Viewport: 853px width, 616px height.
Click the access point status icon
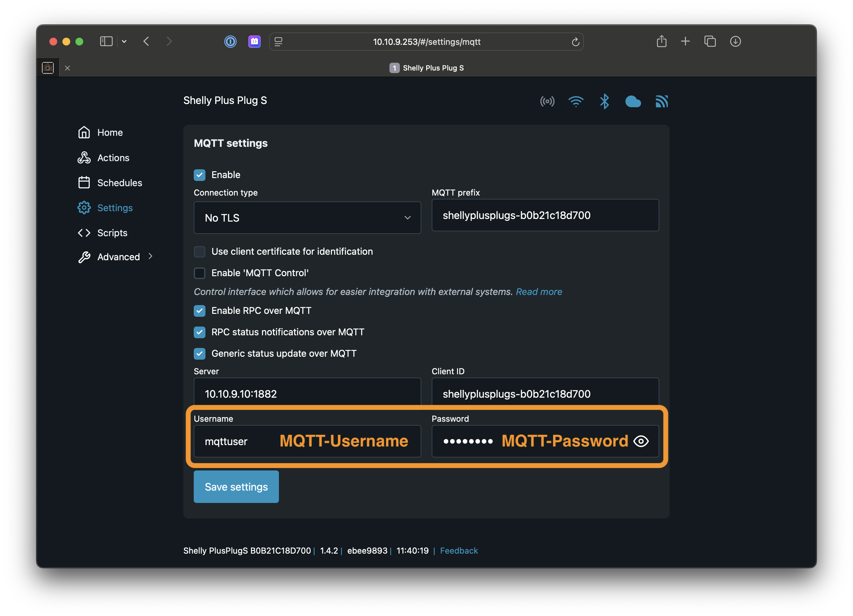[547, 101]
